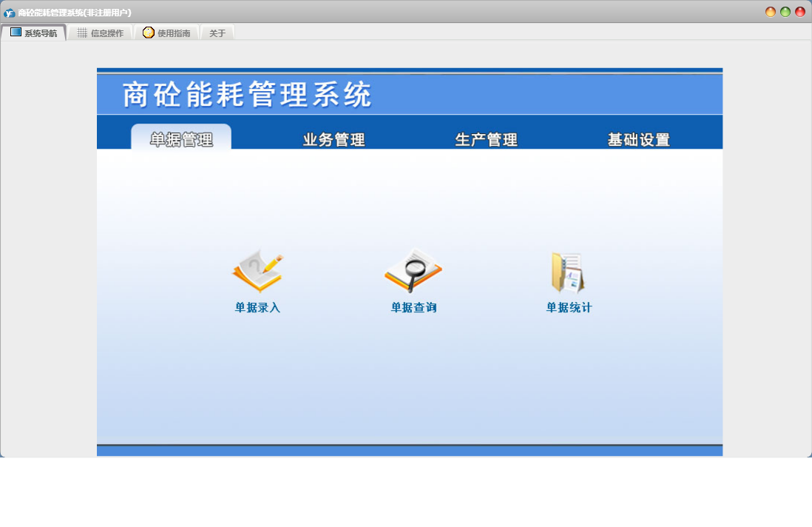812x527 pixels.
Task: Open the 系统导航 menu tab
Action: tap(34, 33)
